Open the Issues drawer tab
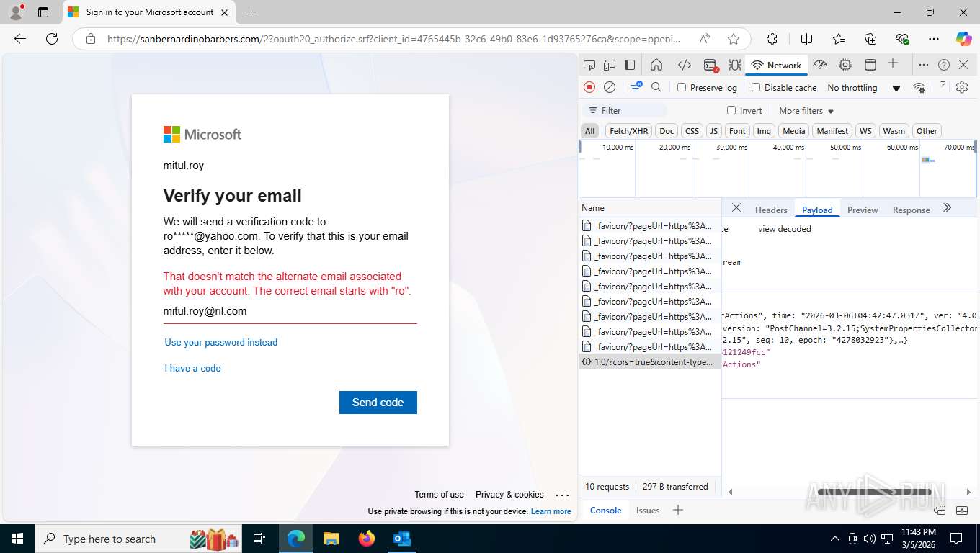Viewport: 980px width, 553px height. pos(648,510)
